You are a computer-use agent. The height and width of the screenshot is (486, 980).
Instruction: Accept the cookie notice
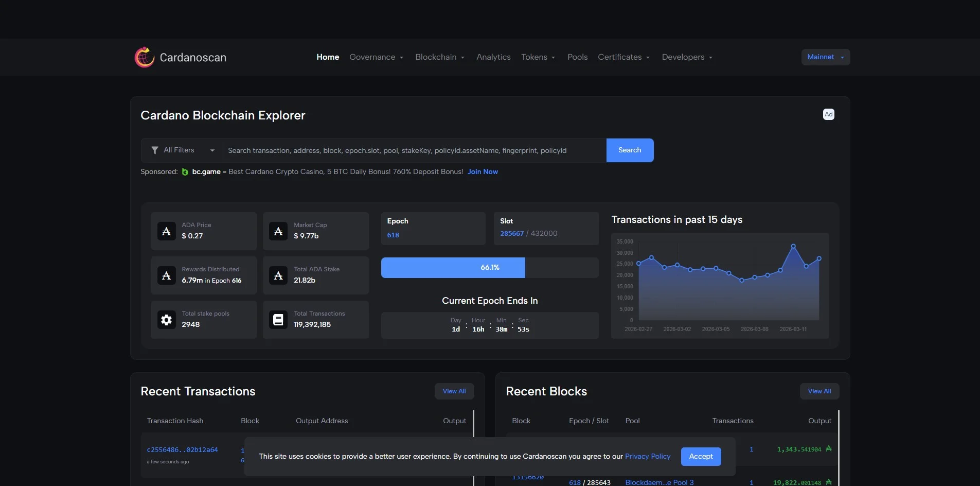point(701,457)
